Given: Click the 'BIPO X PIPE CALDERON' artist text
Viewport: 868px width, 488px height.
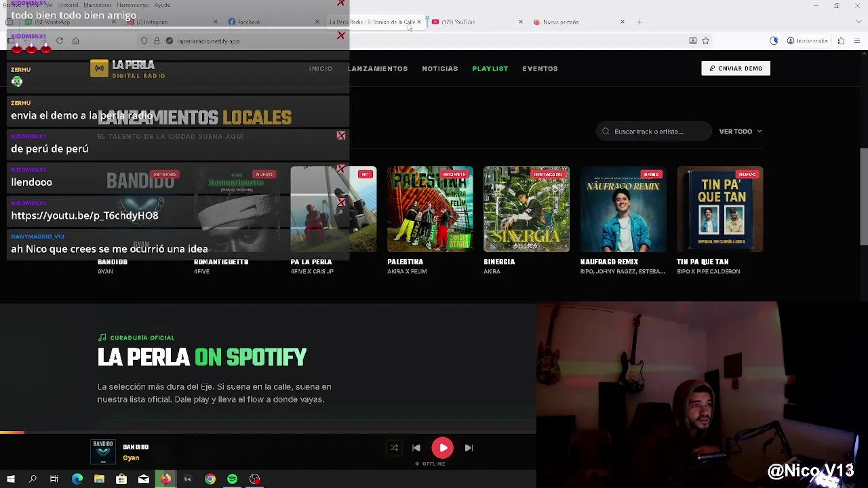Looking at the screenshot, I should [708, 272].
